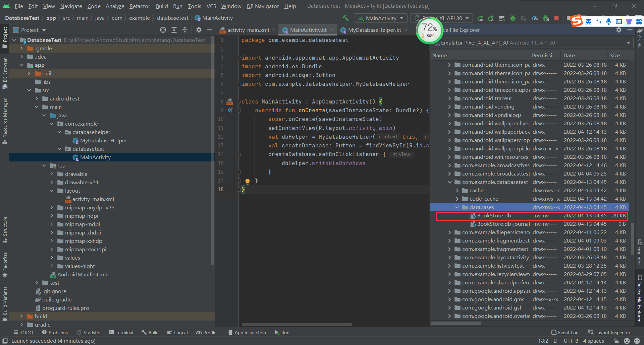
Task: Collapse the databases folder in device explorer
Action: (457, 207)
